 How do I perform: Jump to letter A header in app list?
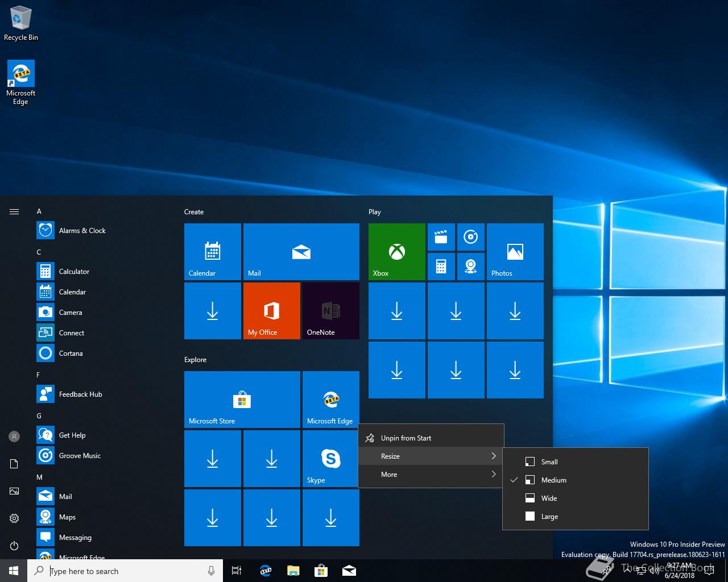click(39, 211)
